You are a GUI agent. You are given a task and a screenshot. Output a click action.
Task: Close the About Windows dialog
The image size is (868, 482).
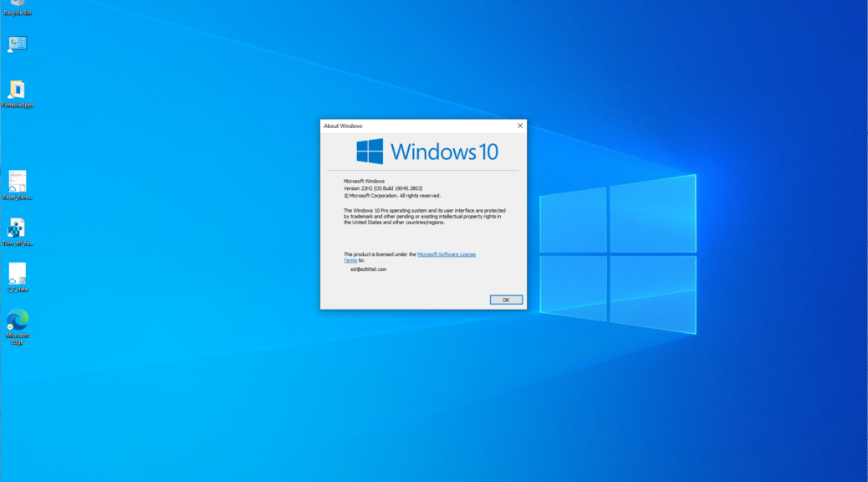(x=520, y=126)
